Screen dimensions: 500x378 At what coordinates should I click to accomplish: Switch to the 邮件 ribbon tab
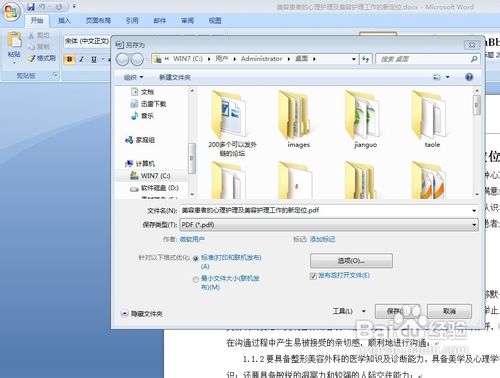tap(160, 21)
